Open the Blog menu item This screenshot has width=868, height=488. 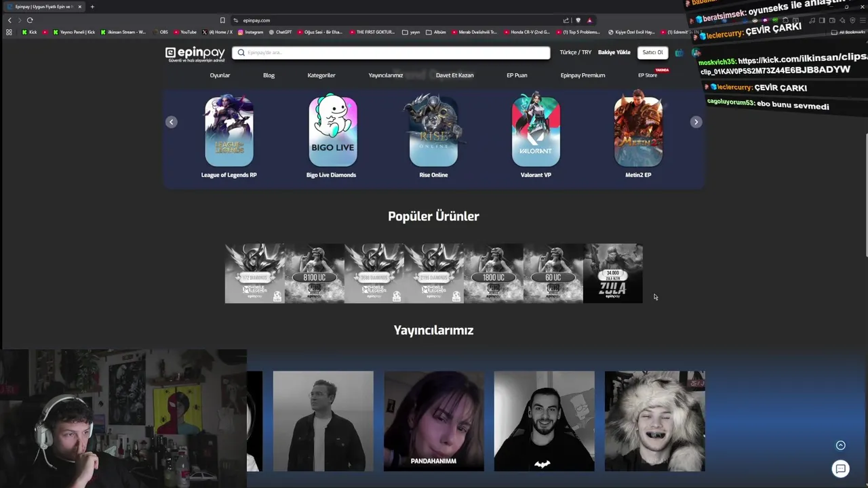[x=269, y=75]
